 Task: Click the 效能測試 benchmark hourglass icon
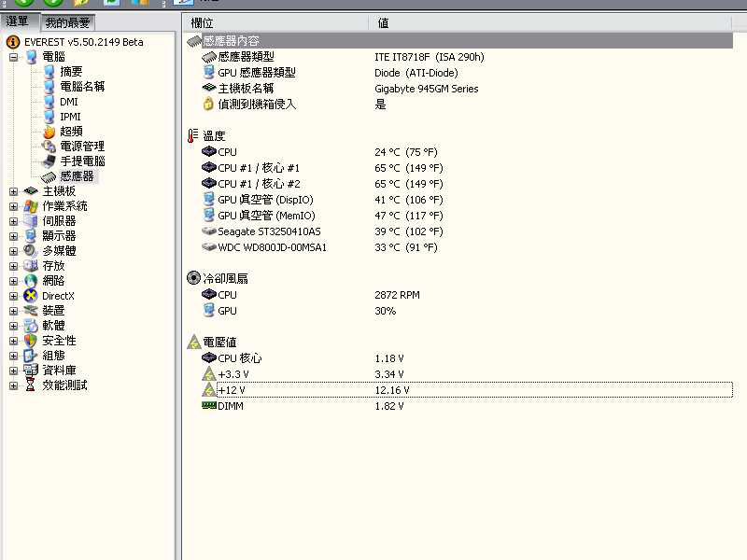point(31,385)
